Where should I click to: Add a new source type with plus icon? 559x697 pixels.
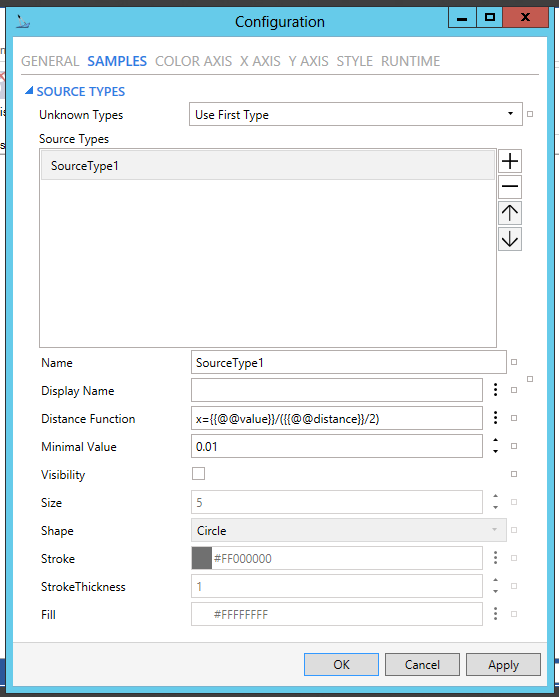[510, 161]
